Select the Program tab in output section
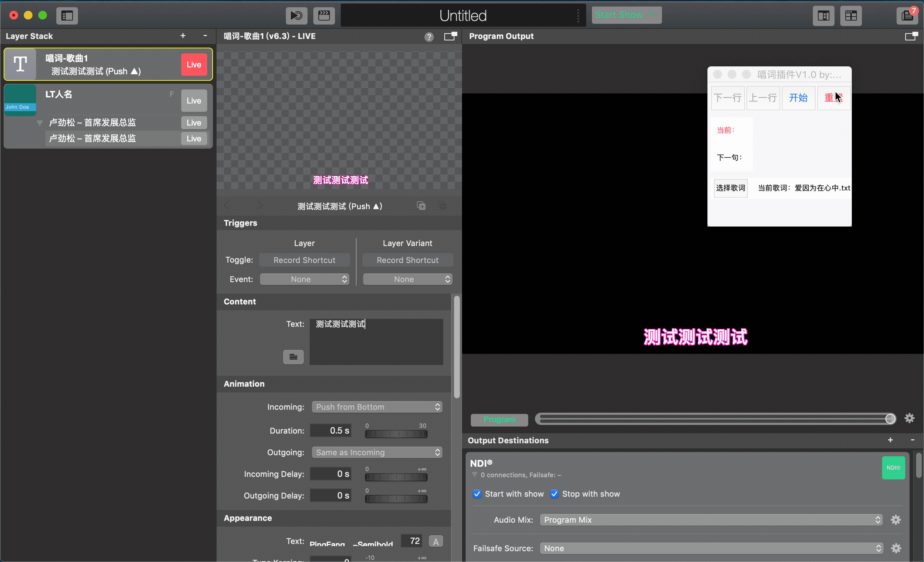 click(x=500, y=418)
